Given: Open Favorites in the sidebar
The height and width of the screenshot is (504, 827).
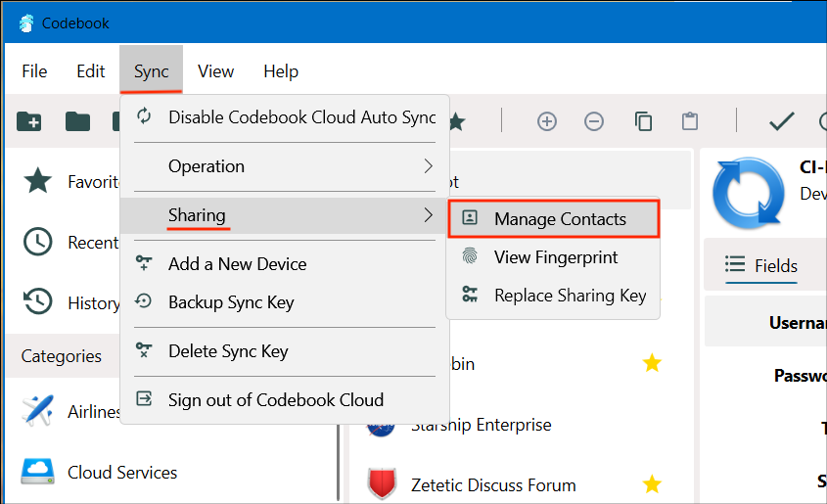Looking at the screenshot, I should pyautogui.click(x=64, y=182).
